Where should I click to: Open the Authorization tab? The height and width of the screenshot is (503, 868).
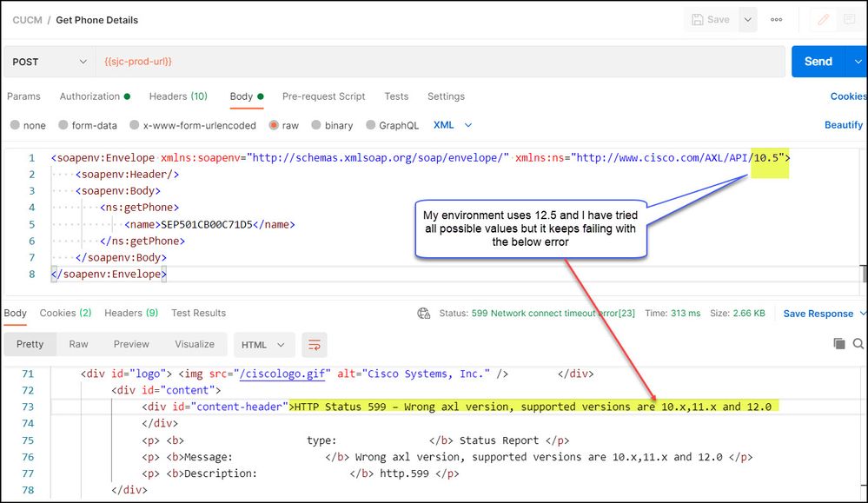(95, 96)
